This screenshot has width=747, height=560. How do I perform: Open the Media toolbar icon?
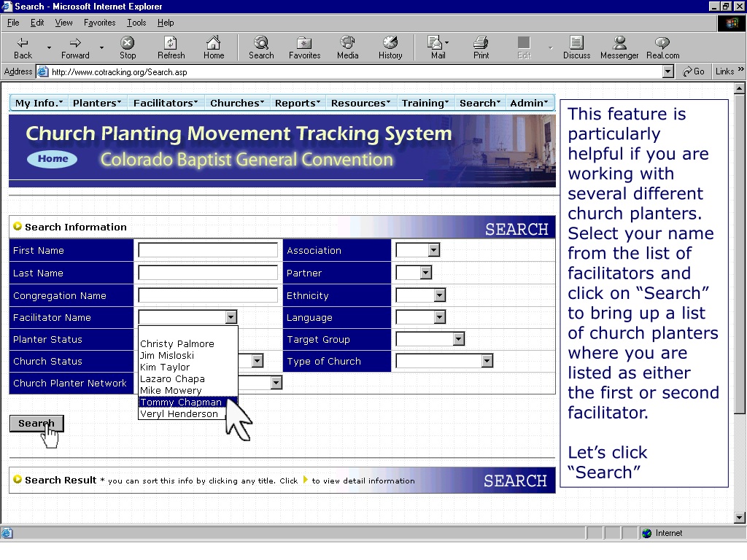tap(348, 47)
